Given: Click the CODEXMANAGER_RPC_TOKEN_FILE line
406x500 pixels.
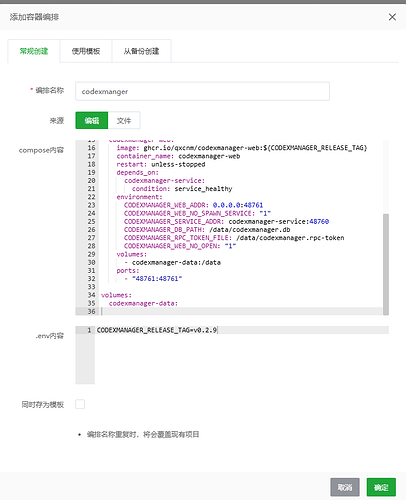Looking at the screenshot, I should pyautogui.click(x=234, y=238).
